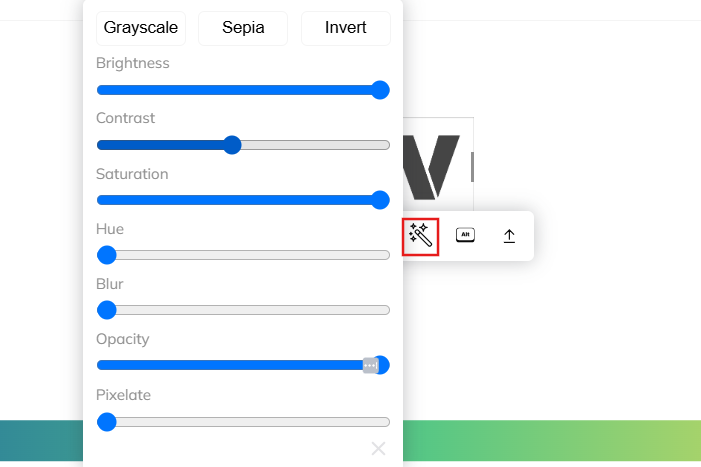
Task: Click the Saturation slider handle
Action: 380,200
